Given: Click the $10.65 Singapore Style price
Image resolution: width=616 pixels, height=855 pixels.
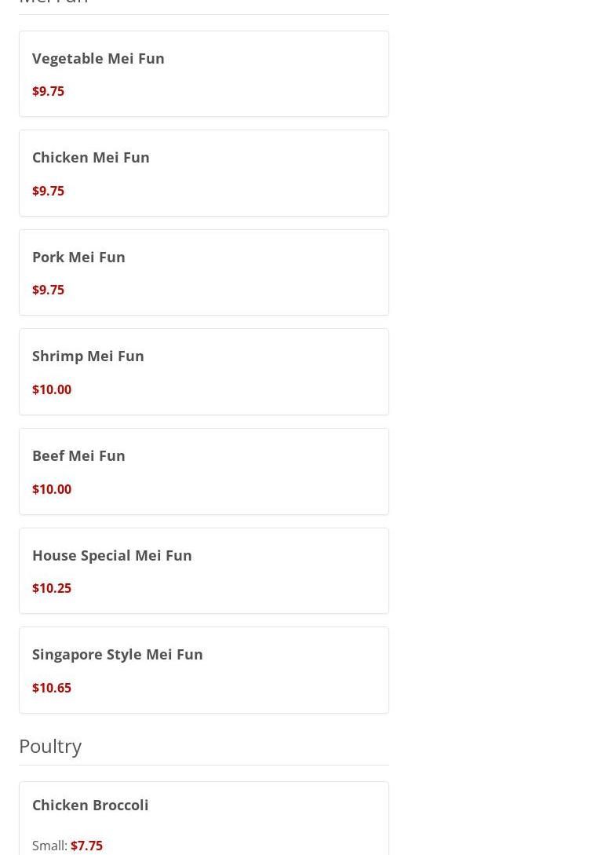Looking at the screenshot, I should tap(52, 688).
